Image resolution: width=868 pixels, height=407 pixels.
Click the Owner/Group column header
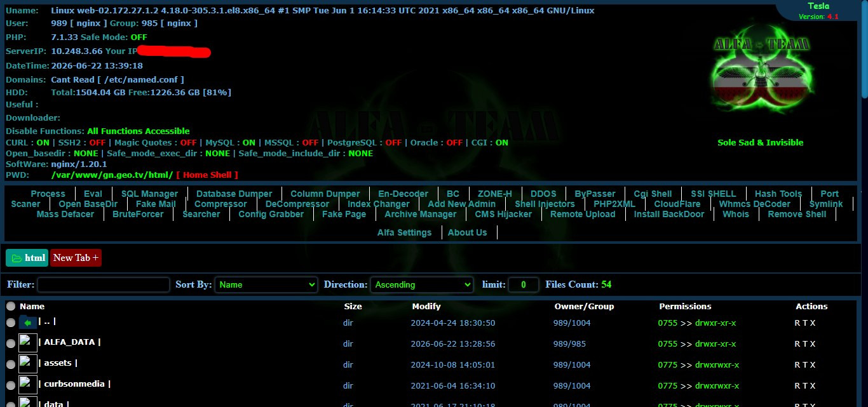coord(584,306)
